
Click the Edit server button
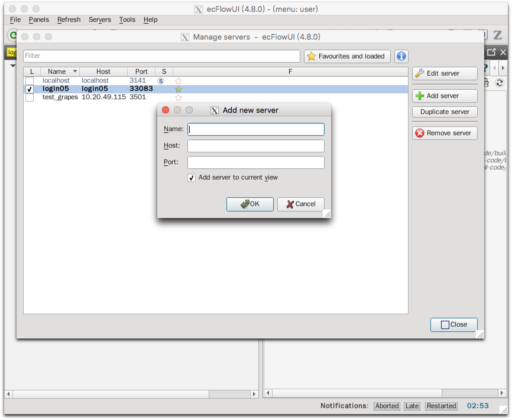(445, 73)
